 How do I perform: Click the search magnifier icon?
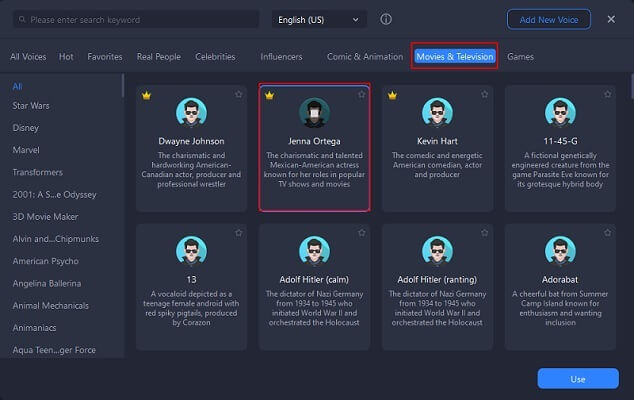click(22, 19)
